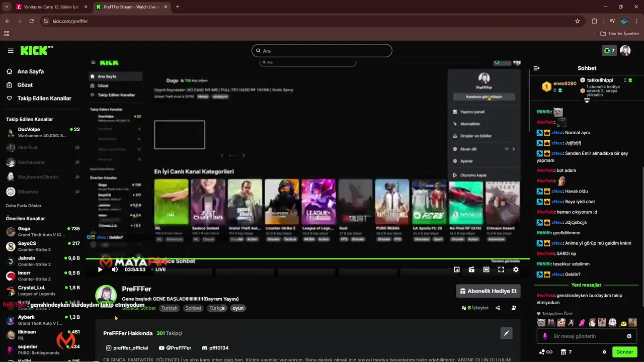
Task: Expand the gift leaderboard chevron
Action: 587,101
